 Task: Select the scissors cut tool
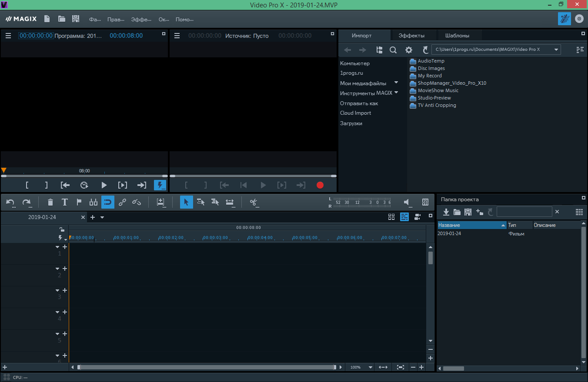pos(254,202)
